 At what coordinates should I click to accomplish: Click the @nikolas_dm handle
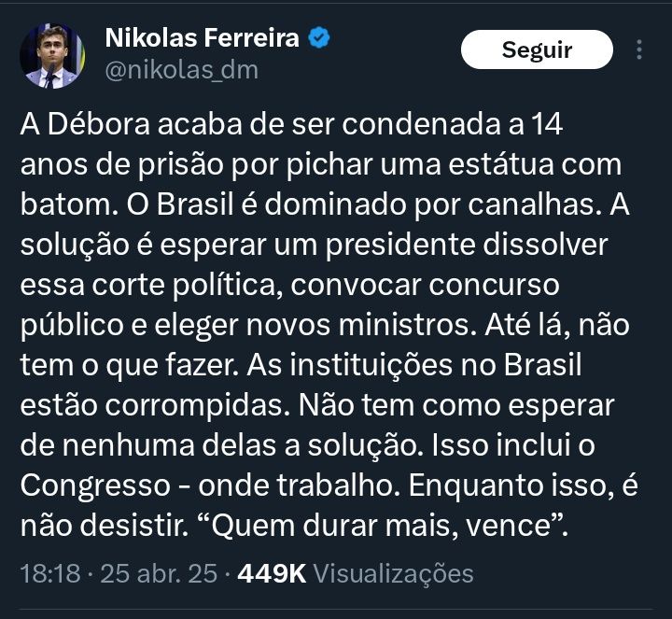pos(181,70)
